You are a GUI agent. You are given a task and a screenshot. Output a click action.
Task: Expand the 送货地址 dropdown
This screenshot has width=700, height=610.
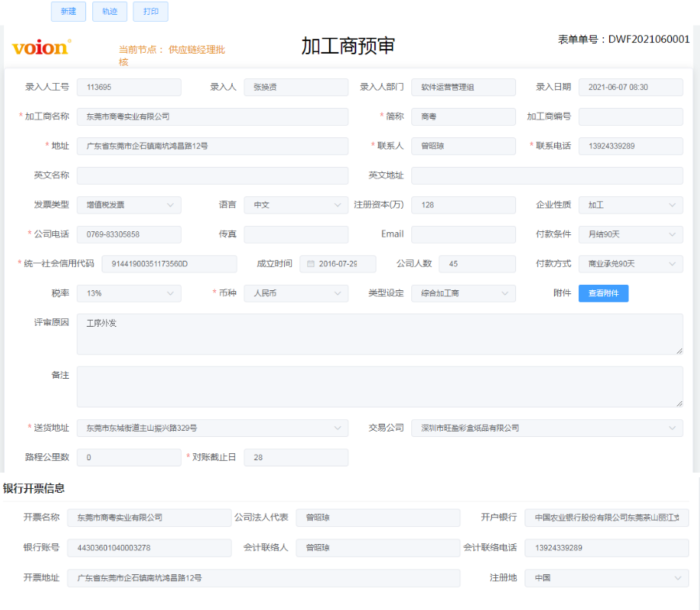(213, 428)
